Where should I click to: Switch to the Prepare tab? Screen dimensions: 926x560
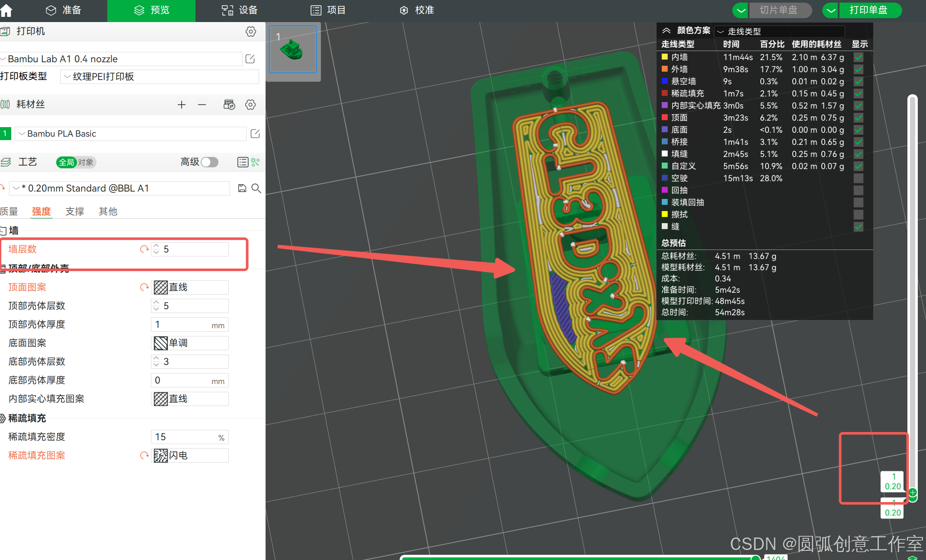[64, 10]
